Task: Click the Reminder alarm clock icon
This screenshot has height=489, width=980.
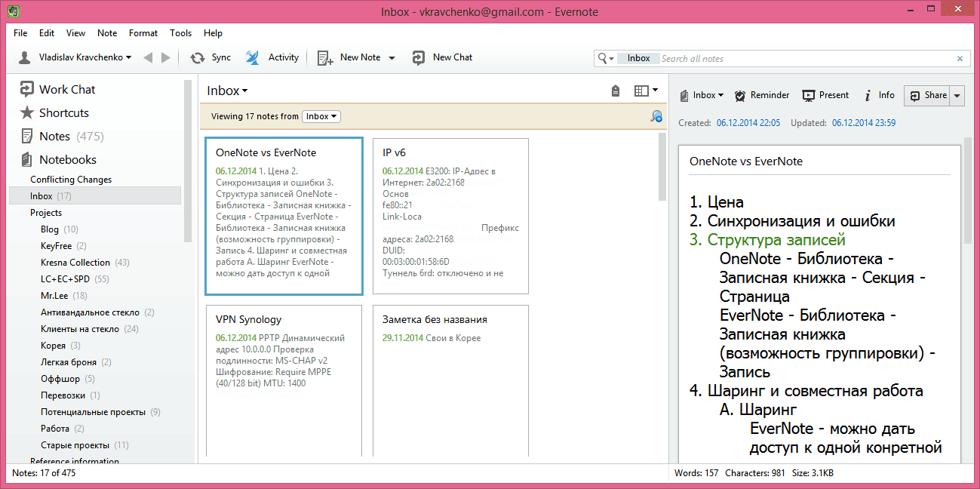Action: [x=740, y=96]
